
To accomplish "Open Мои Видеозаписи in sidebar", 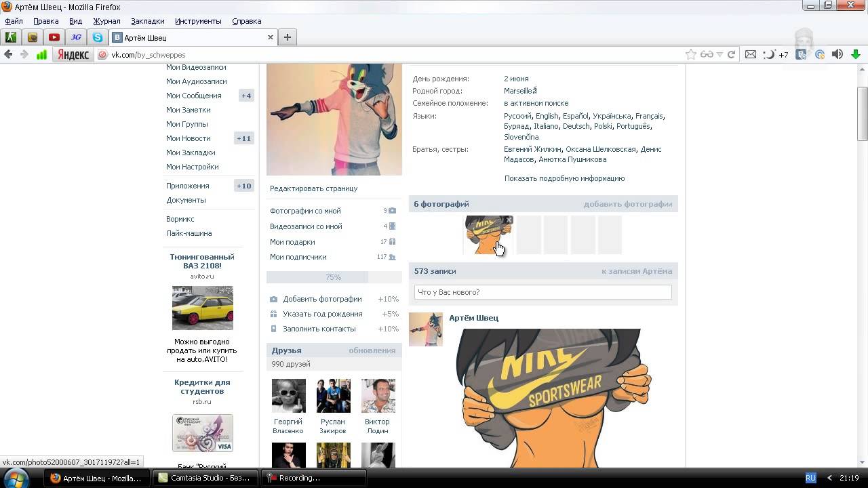I will click(196, 67).
